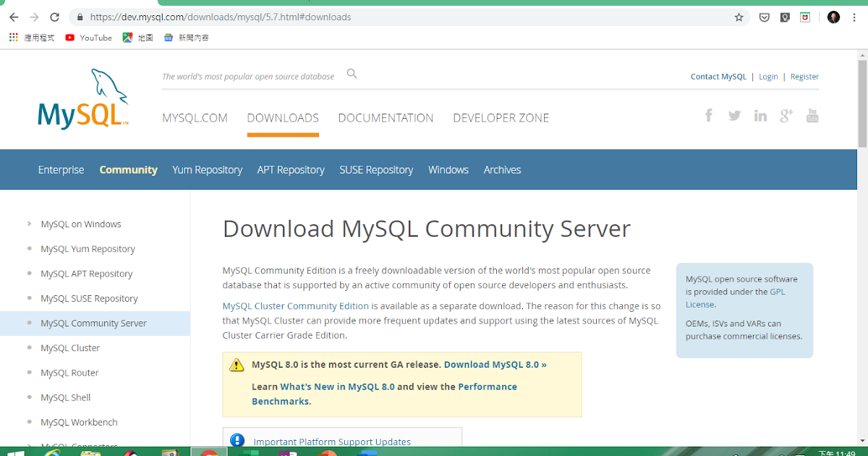The width and height of the screenshot is (868, 456).
Task: Click the Pocket extension icon
Action: (x=764, y=16)
